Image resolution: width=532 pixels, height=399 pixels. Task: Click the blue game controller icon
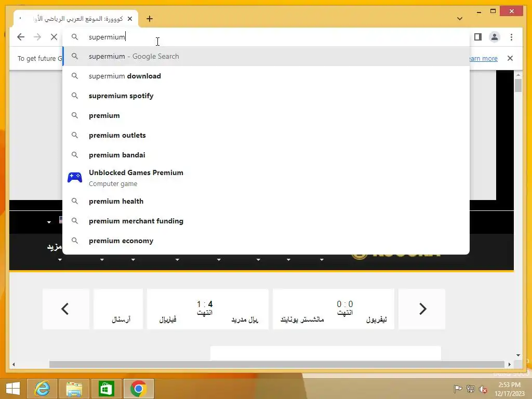pos(75,178)
